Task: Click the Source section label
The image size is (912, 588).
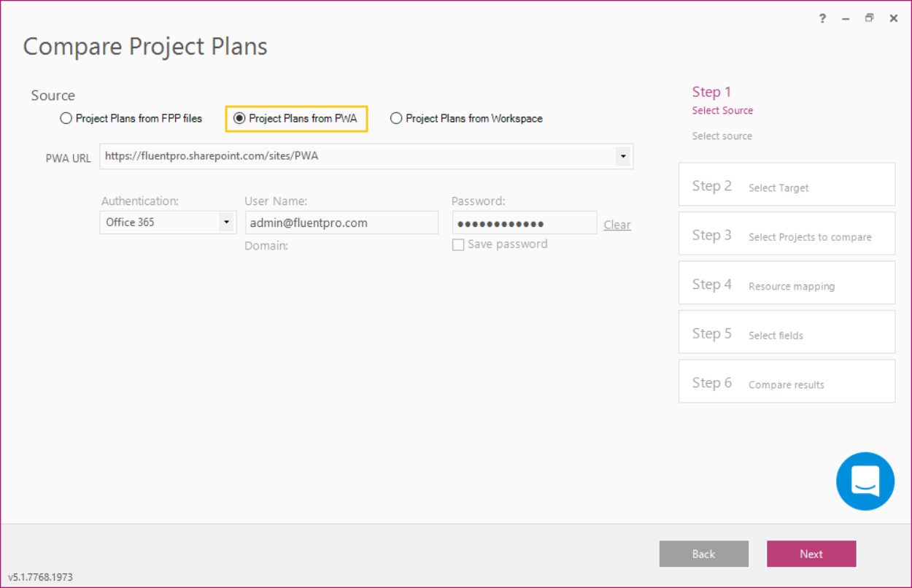Action: coord(53,96)
